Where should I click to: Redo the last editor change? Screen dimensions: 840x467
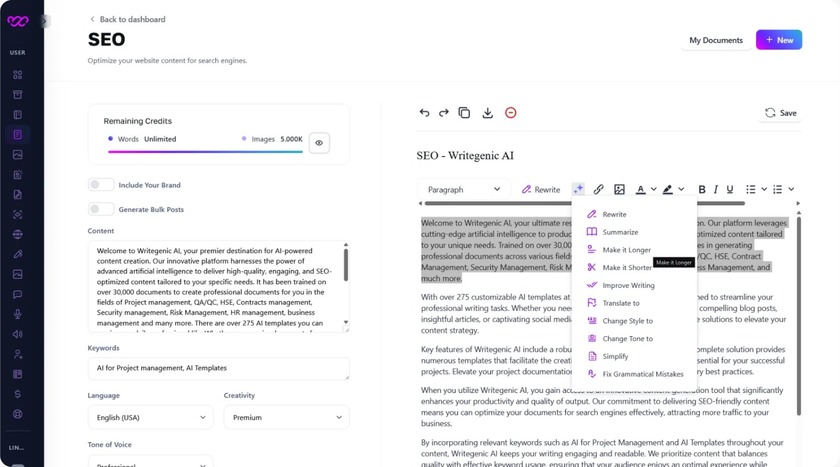coord(444,112)
